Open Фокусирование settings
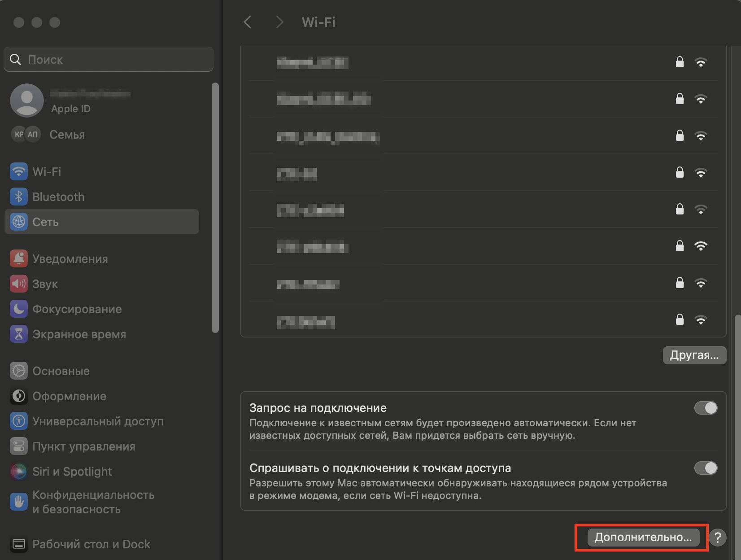Viewport: 741px width, 560px height. pos(101,309)
